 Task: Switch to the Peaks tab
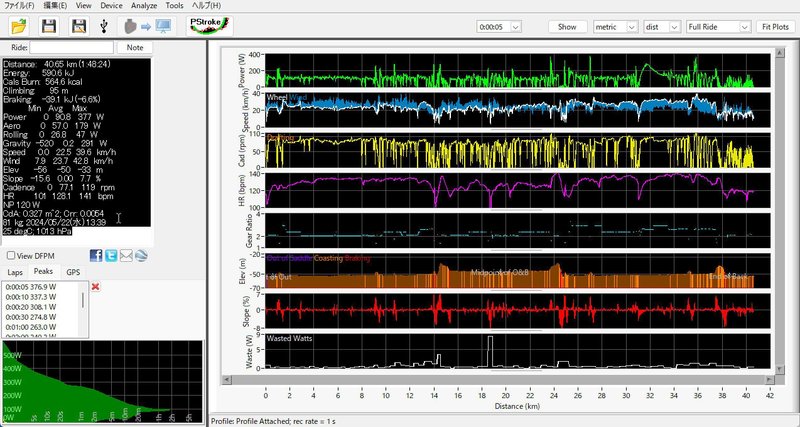[43, 271]
